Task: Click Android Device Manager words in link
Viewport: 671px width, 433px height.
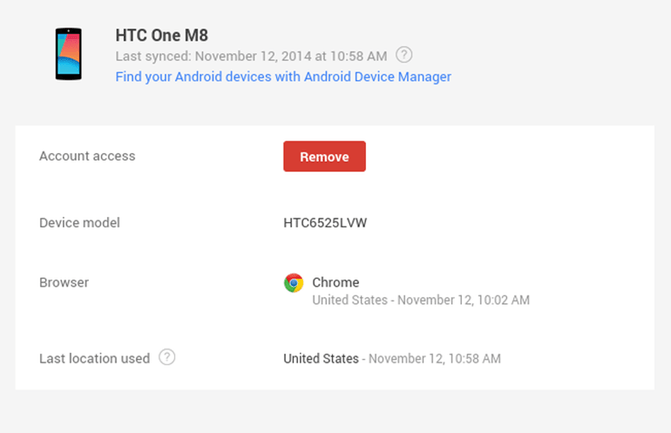Action: (x=377, y=77)
